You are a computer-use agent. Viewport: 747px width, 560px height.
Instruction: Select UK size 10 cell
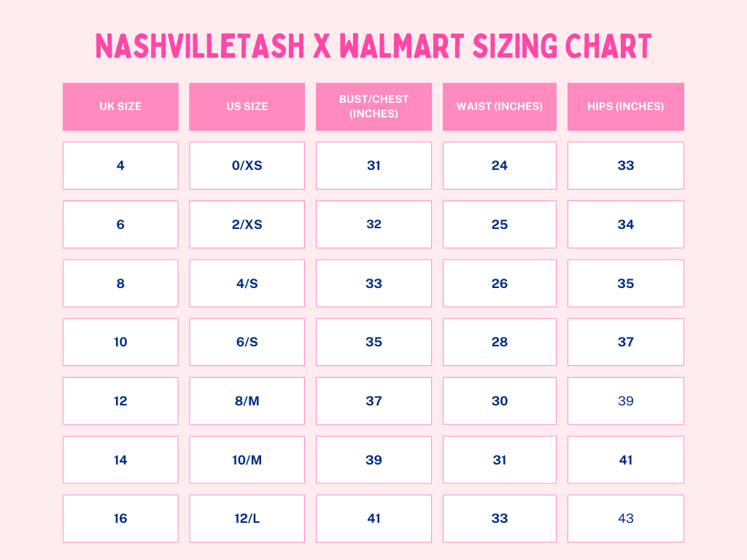coord(120,342)
